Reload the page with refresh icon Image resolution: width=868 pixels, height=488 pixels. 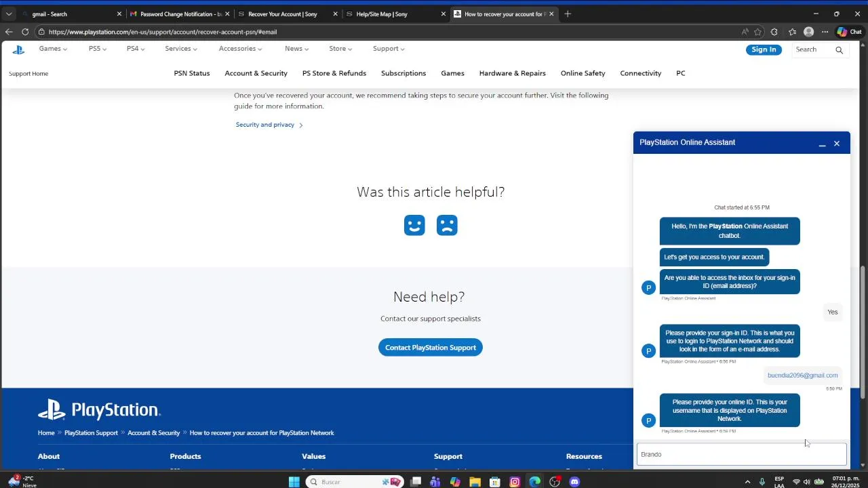click(25, 32)
